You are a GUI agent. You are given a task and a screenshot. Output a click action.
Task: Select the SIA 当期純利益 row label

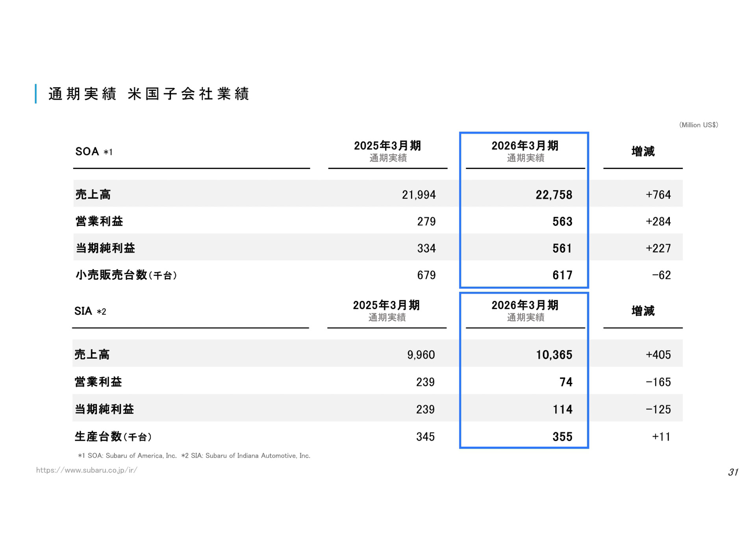pos(104,409)
